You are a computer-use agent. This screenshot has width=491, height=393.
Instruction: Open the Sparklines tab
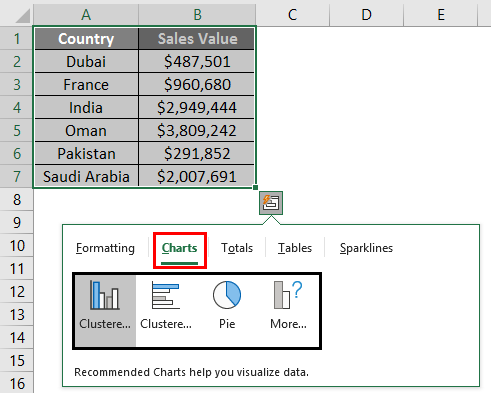pos(366,248)
